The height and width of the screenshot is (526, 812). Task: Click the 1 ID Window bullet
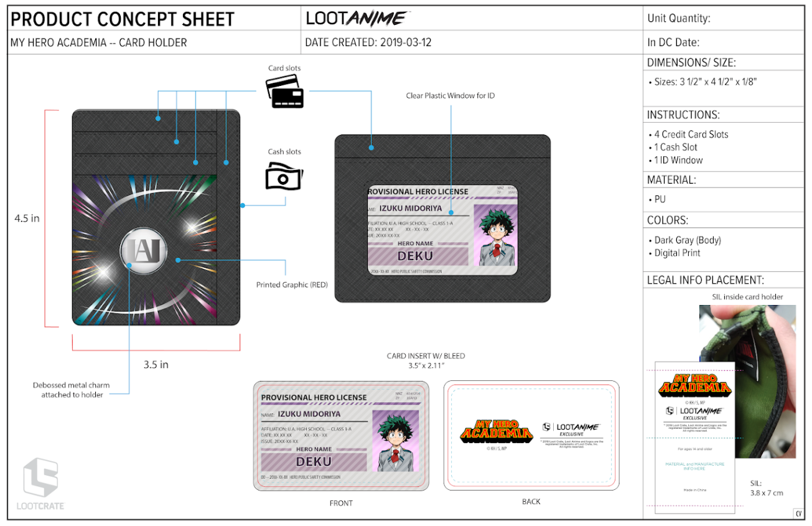click(676, 161)
